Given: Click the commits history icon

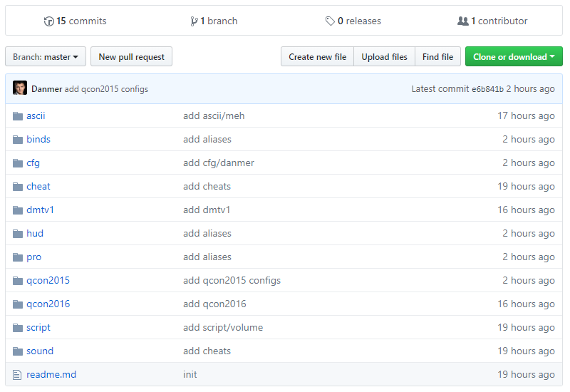Looking at the screenshot, I should click(x=48, y=21).
